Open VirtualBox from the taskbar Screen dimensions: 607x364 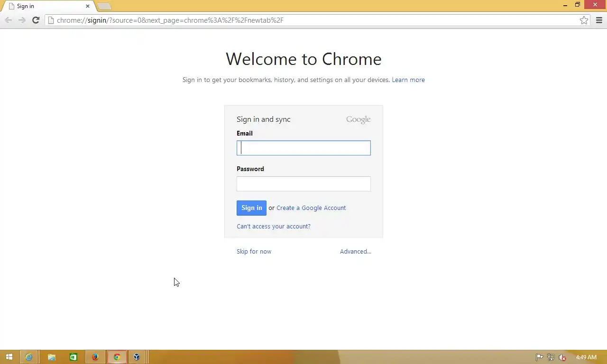137,357
